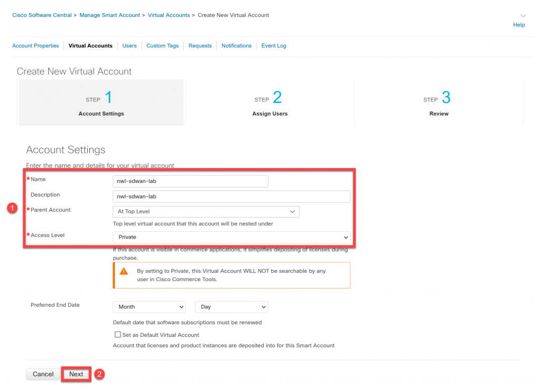This screenshot has height=392, width=538.
Task: Click the Step 1 Account Settings indicator
Action: (x=101, y=102)
